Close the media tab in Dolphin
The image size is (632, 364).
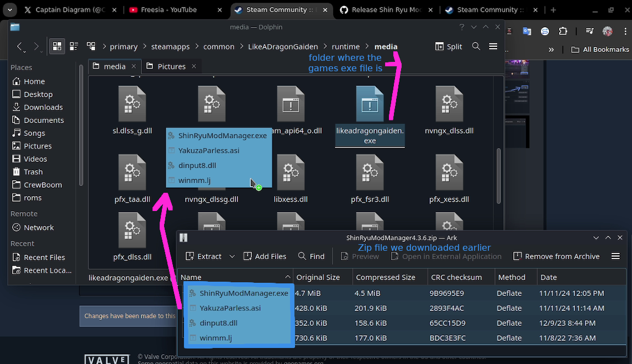click(x=134, y=66)
